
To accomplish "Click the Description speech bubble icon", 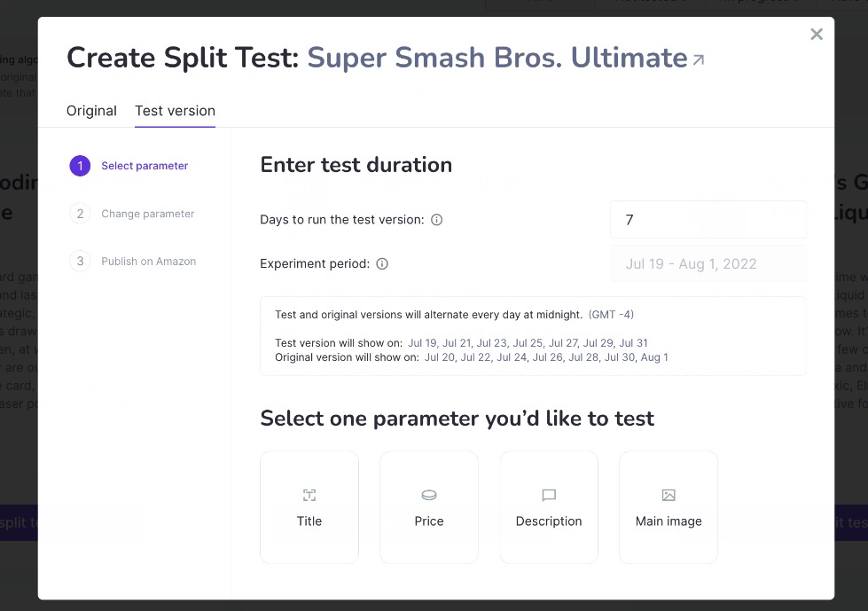I will (x=549, y=495).
